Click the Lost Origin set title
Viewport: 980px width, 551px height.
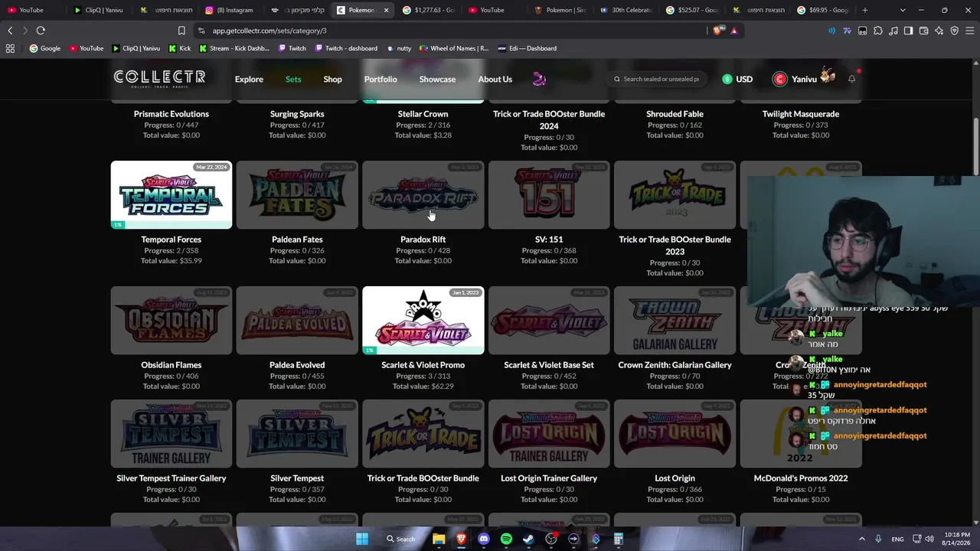[675, 478]
